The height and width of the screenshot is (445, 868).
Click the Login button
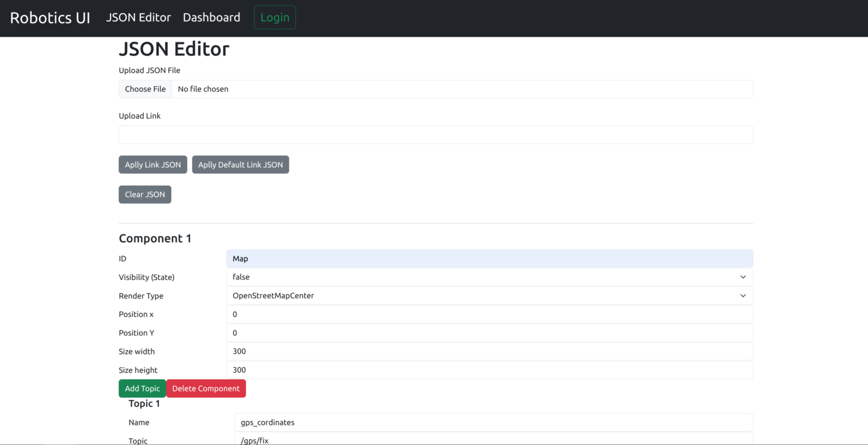click(275, 17)
